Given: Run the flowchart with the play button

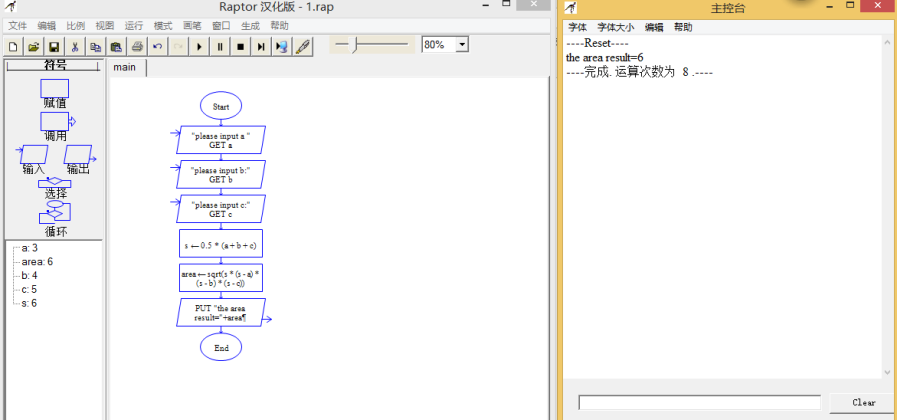Looking at the screenshot, I should tap(199, 46).
